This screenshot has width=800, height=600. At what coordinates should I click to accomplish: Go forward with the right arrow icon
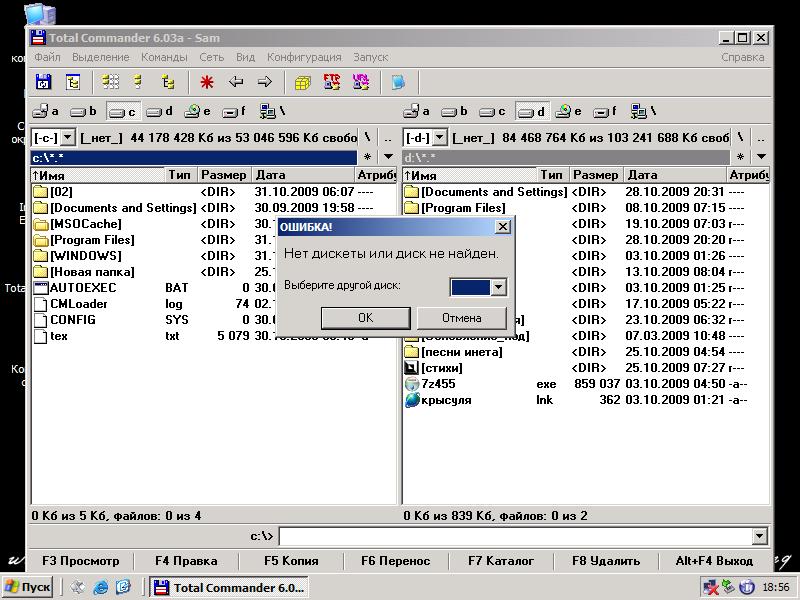tap(265, 82)
